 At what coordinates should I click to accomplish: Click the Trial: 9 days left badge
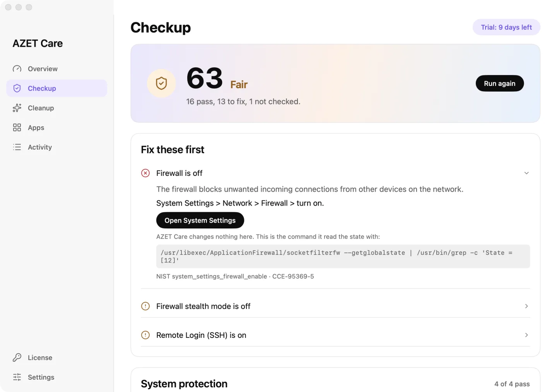(x=506, y=27)
